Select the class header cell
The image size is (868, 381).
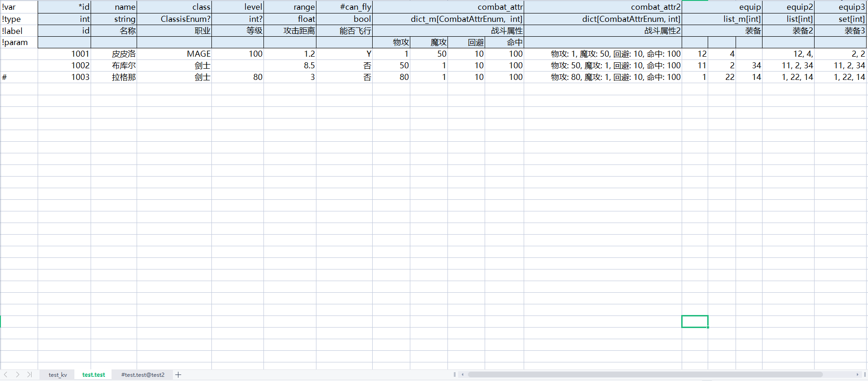pos(174,7)
